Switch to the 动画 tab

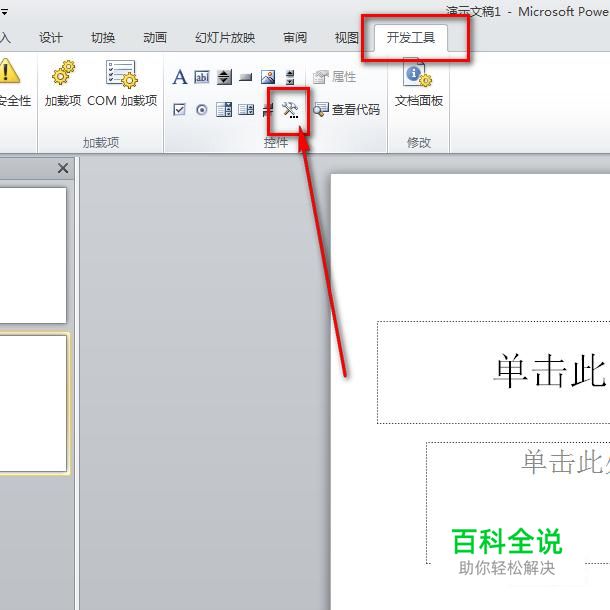155,38
